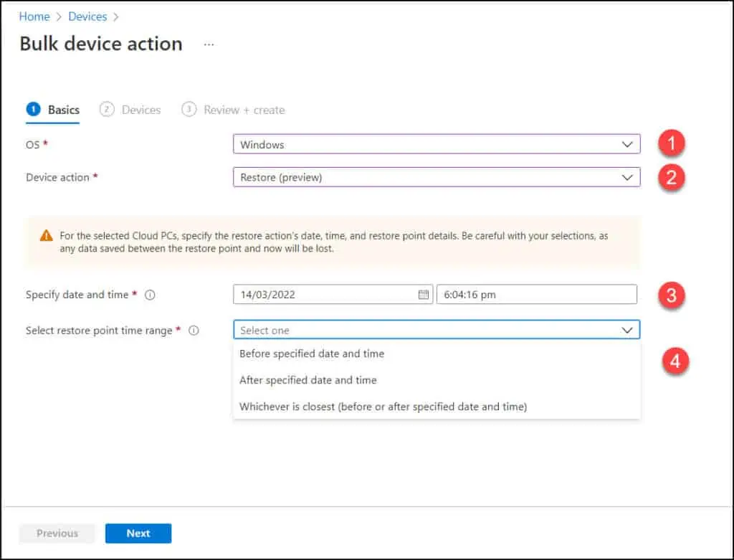Open the OS dropdown showing Windows

coord(437,144)
